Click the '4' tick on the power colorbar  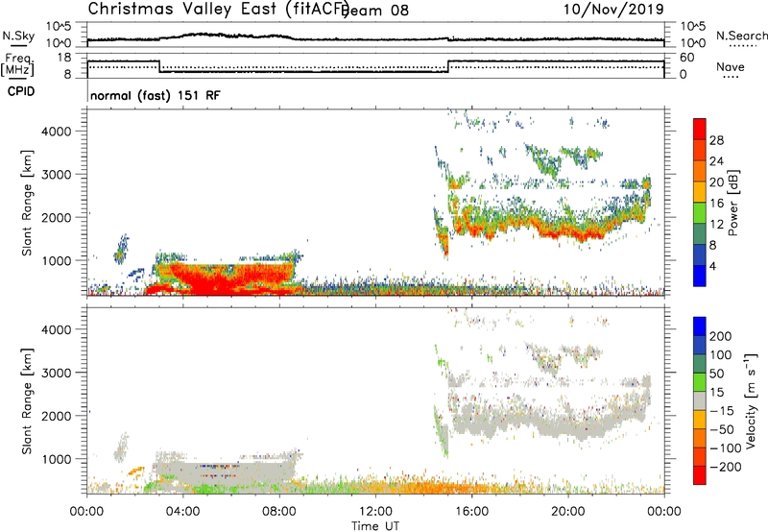pos(712,266)
